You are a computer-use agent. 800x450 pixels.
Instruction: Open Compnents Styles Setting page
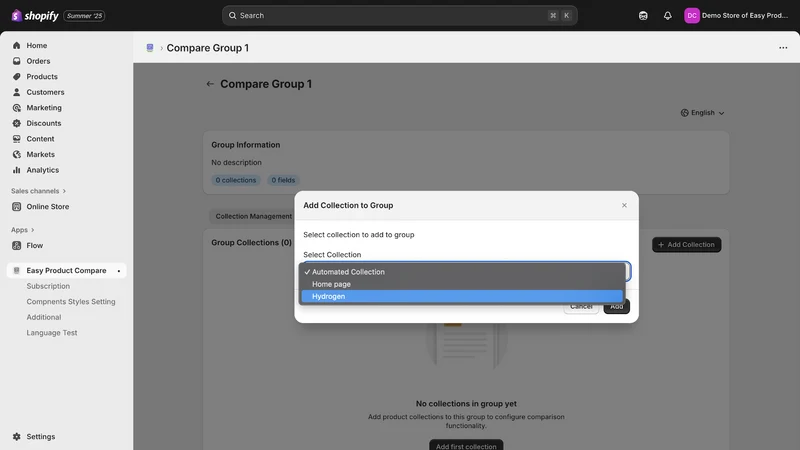71,302
